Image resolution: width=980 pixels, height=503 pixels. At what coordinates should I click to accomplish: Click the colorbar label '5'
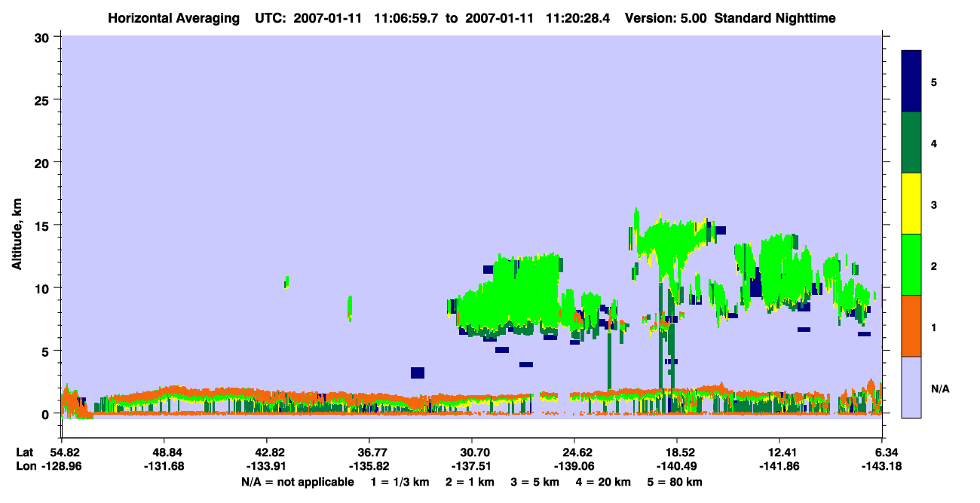coord(934,82)
